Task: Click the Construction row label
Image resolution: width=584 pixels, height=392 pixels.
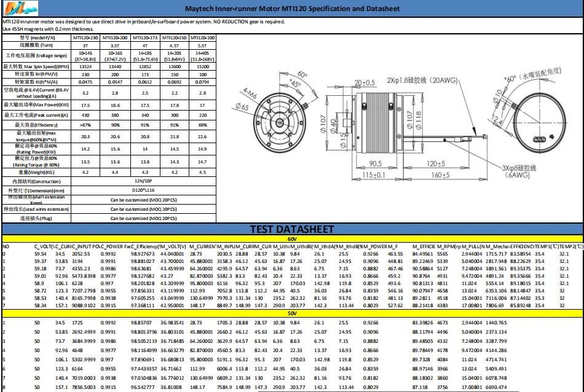Action: point(36,182)
